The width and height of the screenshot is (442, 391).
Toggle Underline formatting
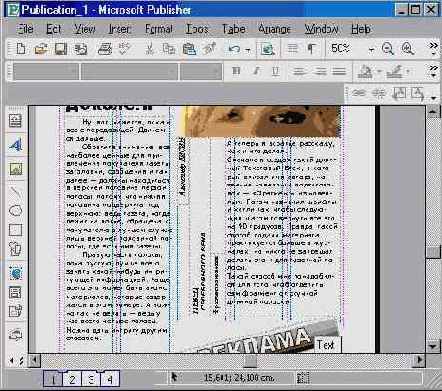point(275,71)
